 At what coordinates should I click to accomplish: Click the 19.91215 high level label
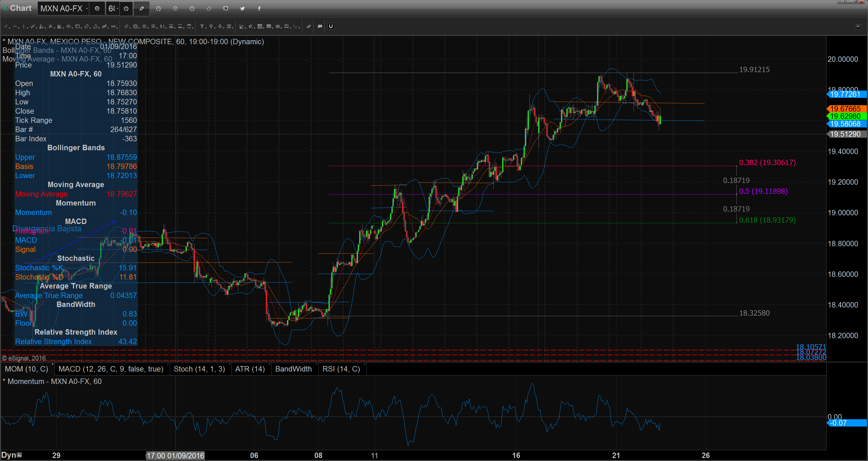754,69
